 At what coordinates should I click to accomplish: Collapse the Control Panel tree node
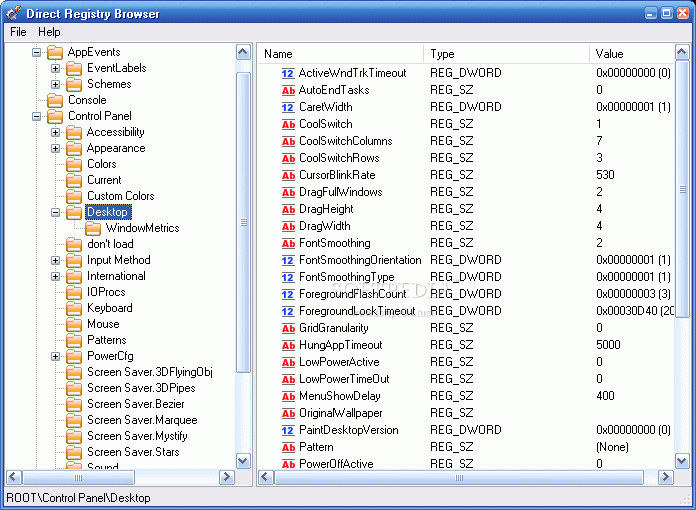click(x=36, y=117)
